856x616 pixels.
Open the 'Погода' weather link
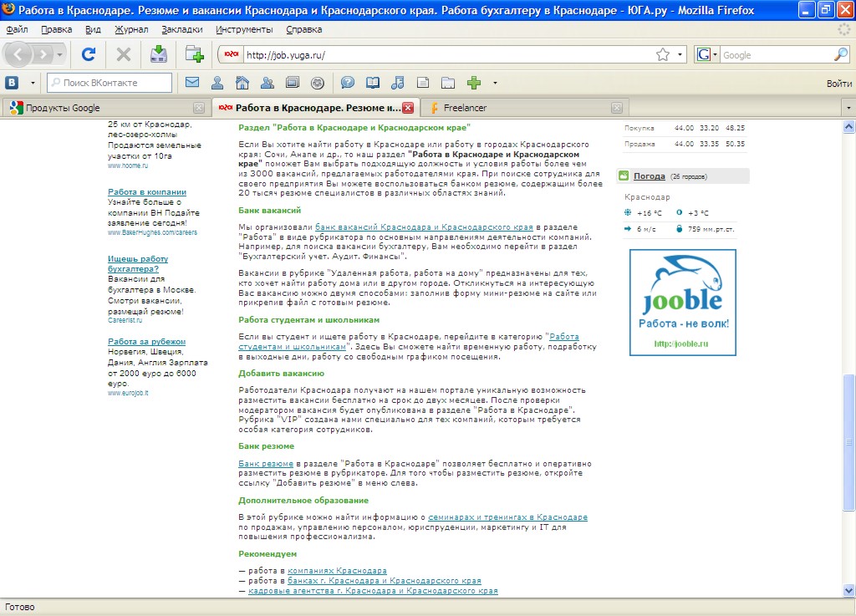[649, 176]
